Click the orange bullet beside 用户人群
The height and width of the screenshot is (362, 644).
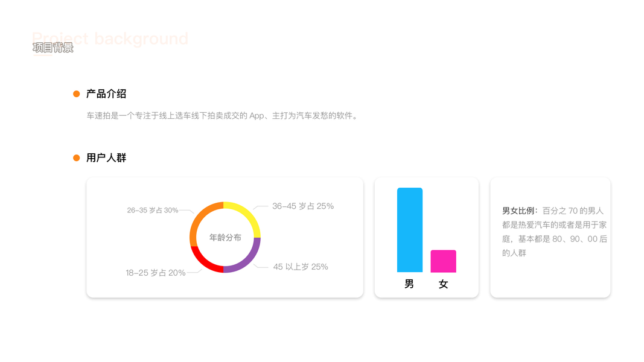(77, 158)
